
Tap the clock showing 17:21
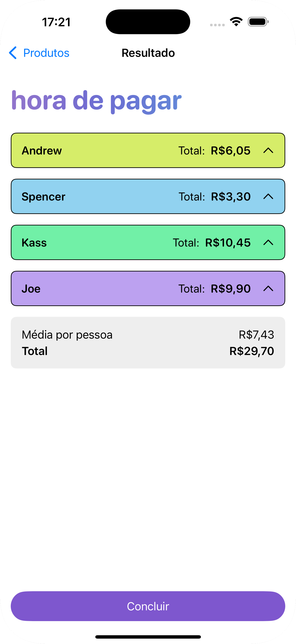[57, 22]
